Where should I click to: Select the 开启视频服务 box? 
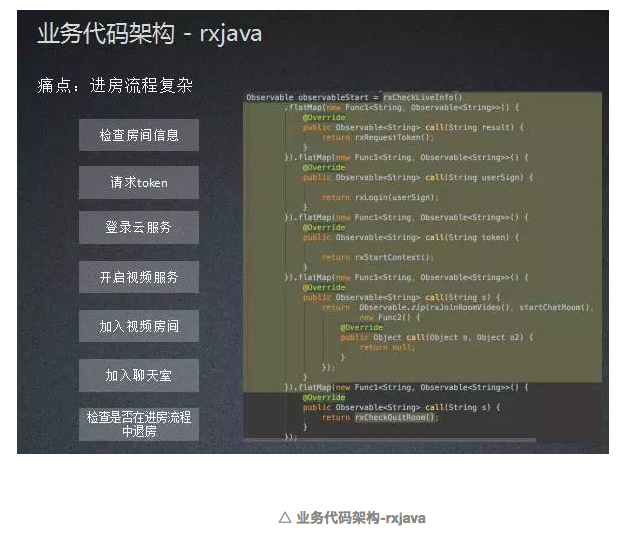(139, 277)
